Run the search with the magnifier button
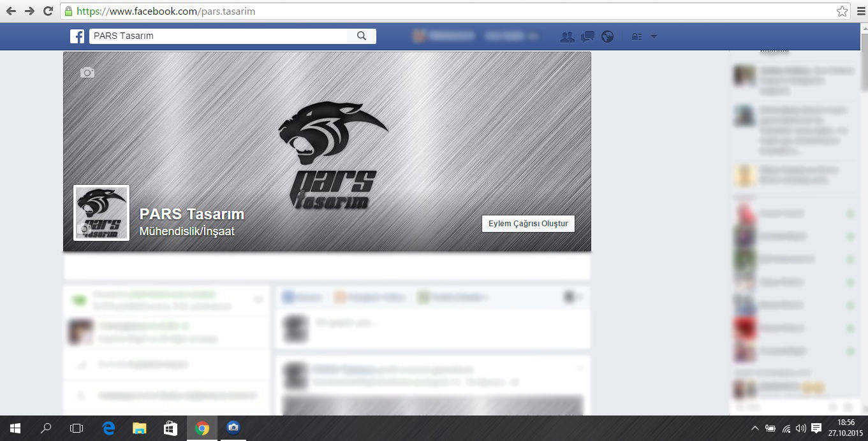 pyautogui.click(x=362, y=36)
